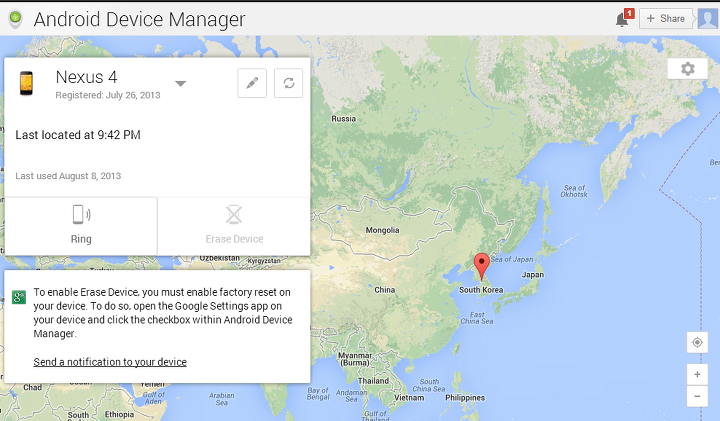Open the notifications bell with red badge
Viewport: 720px width, 421px height.
[x=624, y=18]
